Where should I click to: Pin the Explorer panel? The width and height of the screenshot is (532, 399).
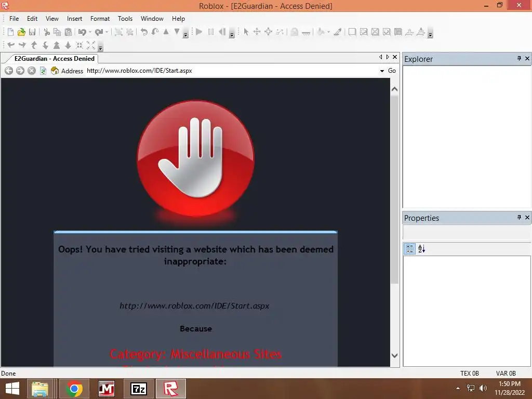click(x=519, y=58)
